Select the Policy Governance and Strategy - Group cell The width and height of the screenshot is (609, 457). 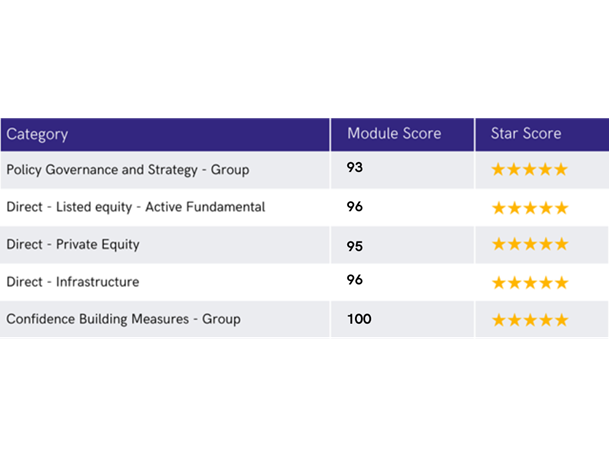pyautogui.click(x=128, y=169)
